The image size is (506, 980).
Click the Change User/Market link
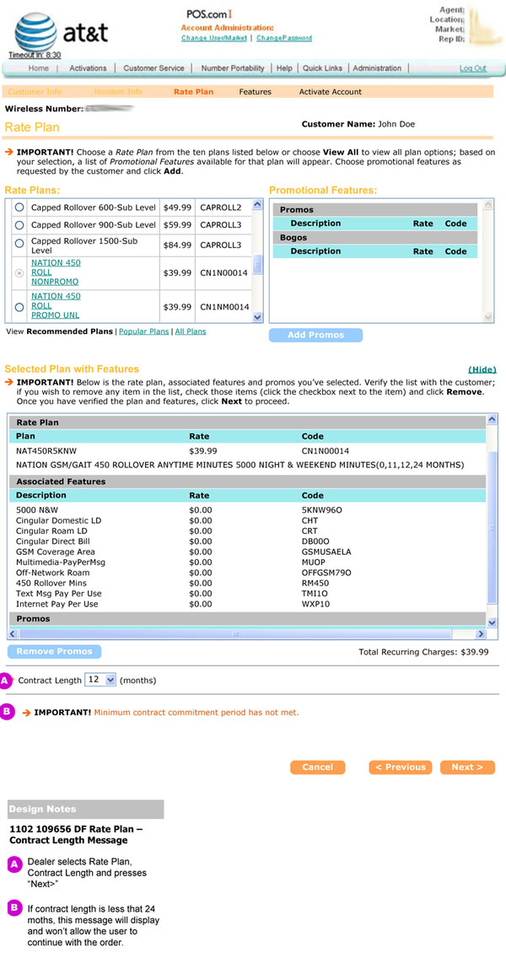(215, 38)
